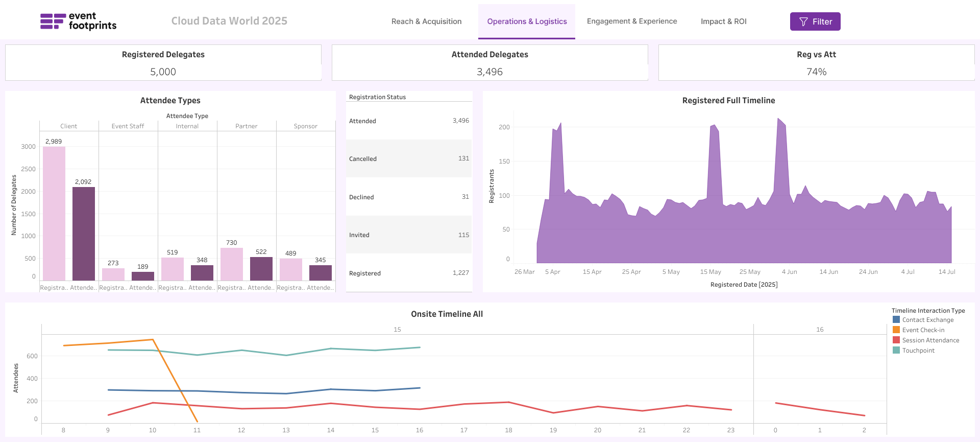
Task: Select the Invited registration status row
Action: click(408, 235)
